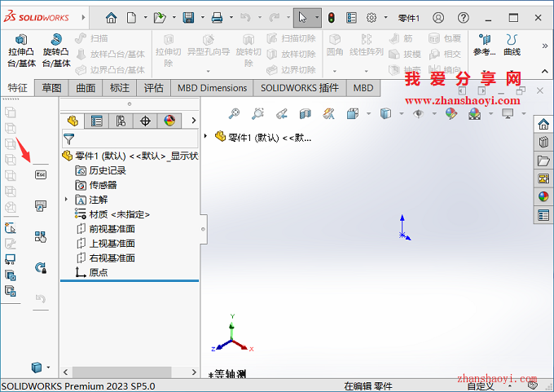Select 右视基准面 right plane in tree
The height and width of the screenshot is (392, 554).
(106, 258)
